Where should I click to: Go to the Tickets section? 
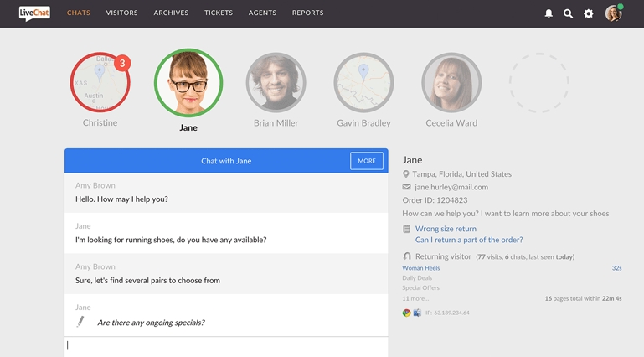point(219,13)
